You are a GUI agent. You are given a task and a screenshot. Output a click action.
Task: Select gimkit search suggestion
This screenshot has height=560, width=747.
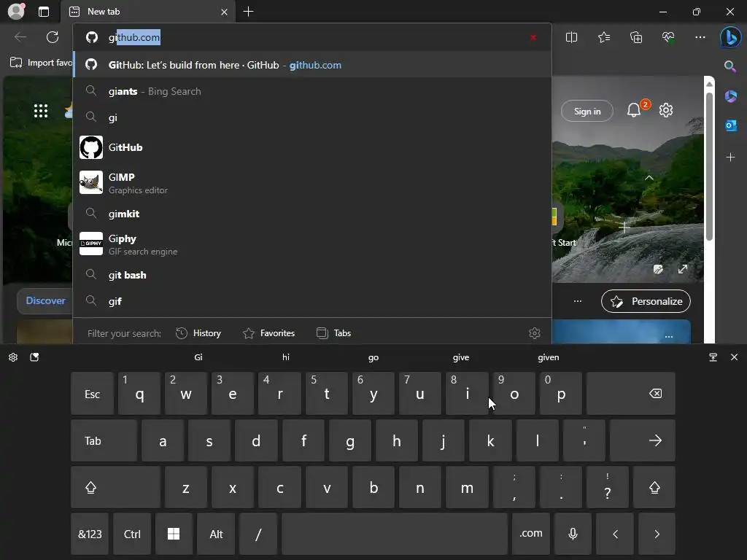coord(312,214)
